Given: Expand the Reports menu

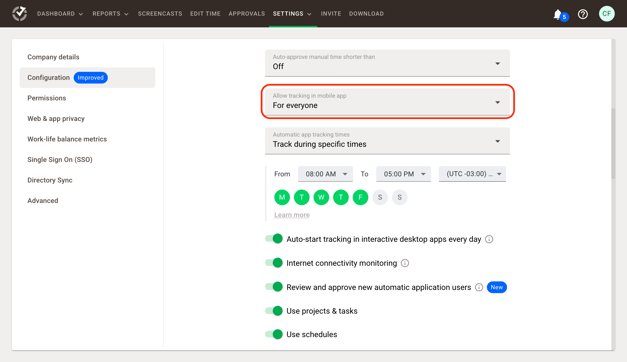Looking at the screenshot, I should click(110, 14).
